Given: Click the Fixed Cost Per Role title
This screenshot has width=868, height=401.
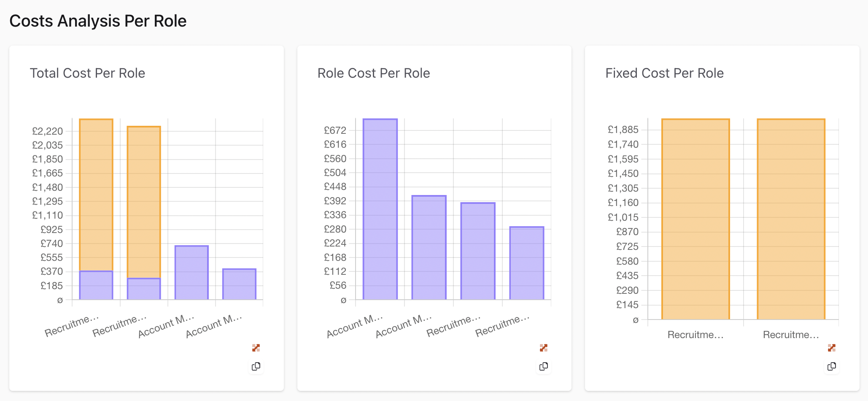Looking at the screenshot, I should point(664,73).
